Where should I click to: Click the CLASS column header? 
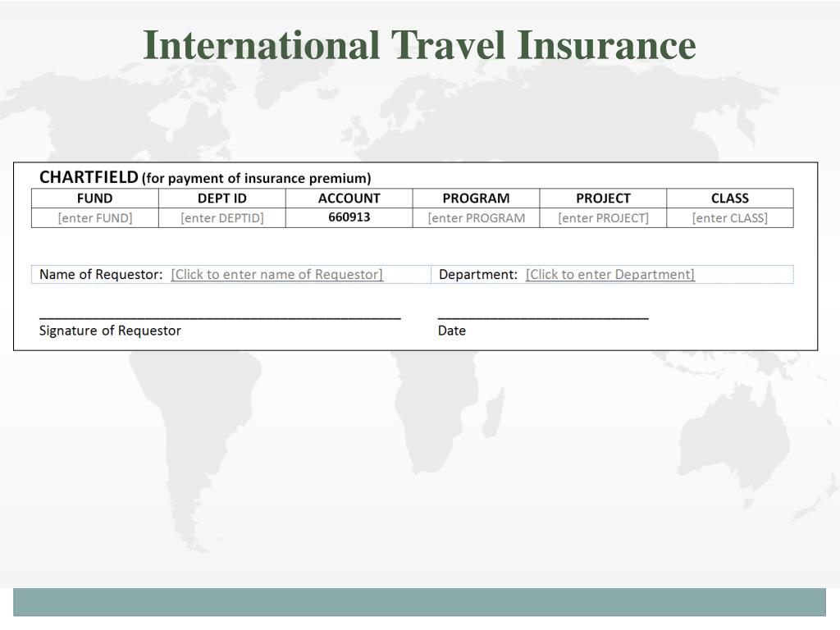coord(729,199)
